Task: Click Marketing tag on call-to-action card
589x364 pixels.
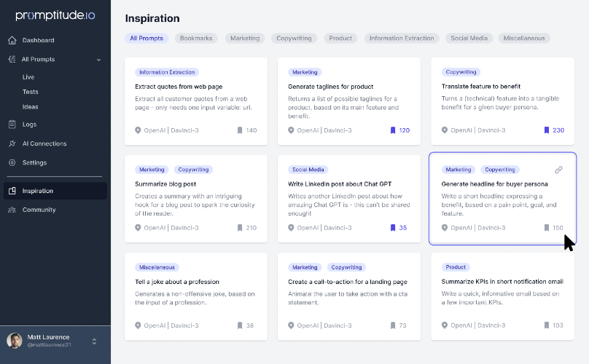Action: point(305,267)
